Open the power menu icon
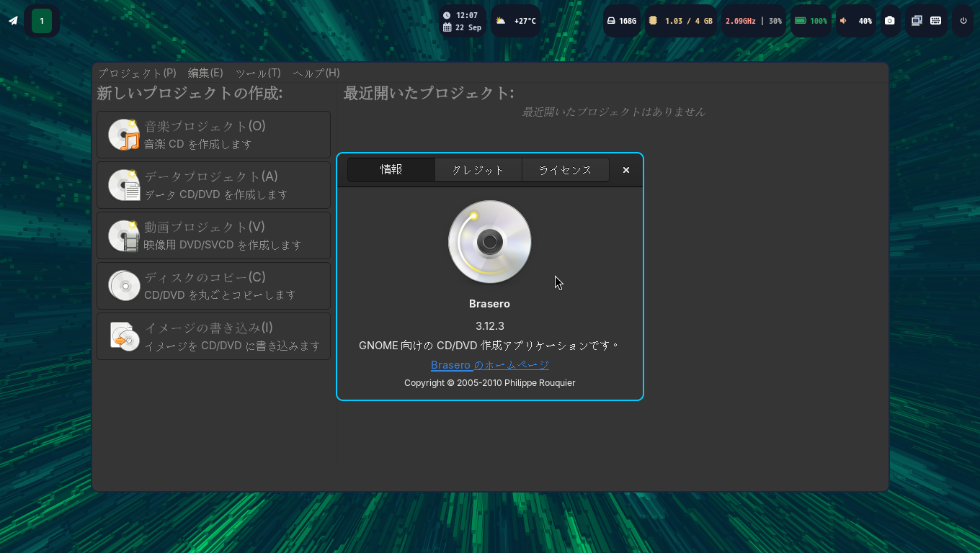Viewport: 980px width, 553px height. point(963,21)
